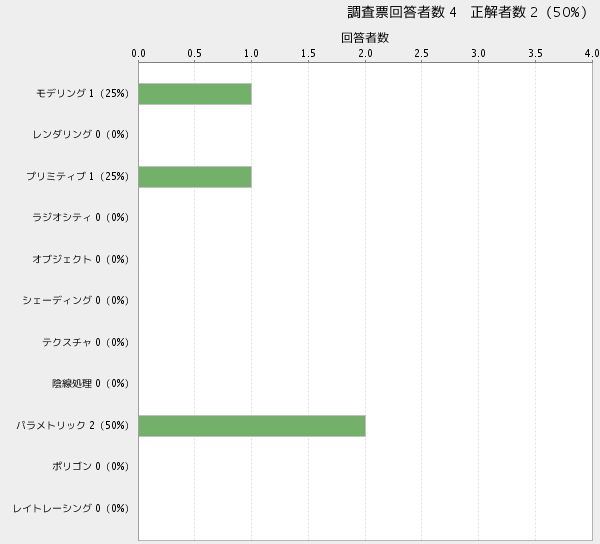Click the シェーディング 0 (0%) label
The height and width of the screenshot is (544, 600).
tap(76, 300)
